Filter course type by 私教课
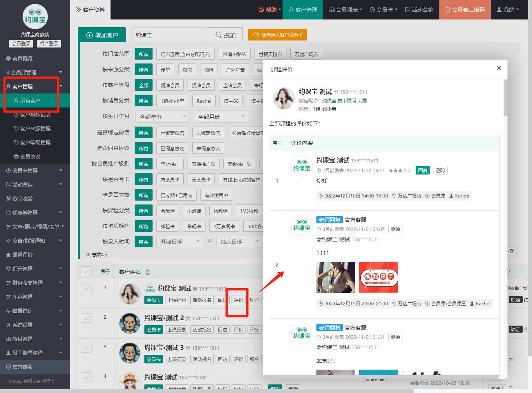This screenshot has height=393, width=532. point(221,211)
